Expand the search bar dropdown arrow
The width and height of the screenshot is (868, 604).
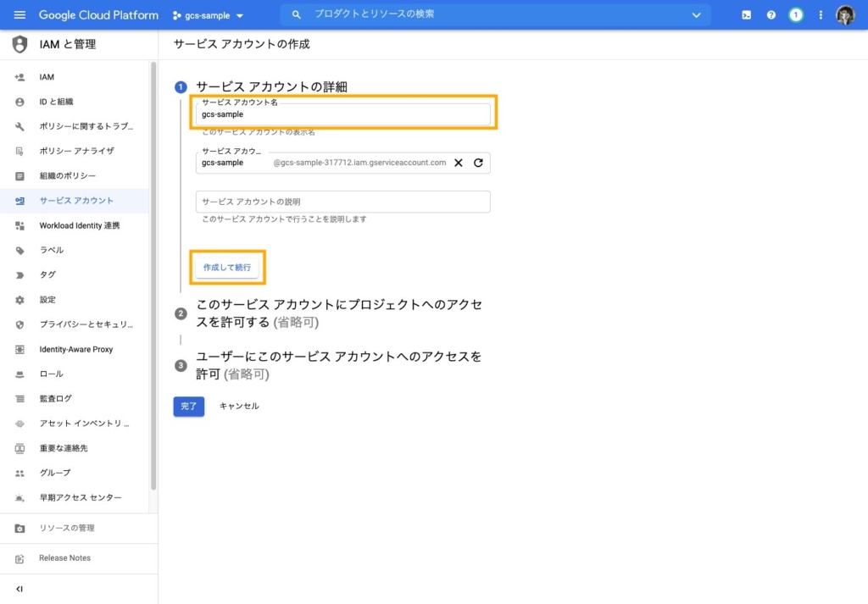(697, 15)
